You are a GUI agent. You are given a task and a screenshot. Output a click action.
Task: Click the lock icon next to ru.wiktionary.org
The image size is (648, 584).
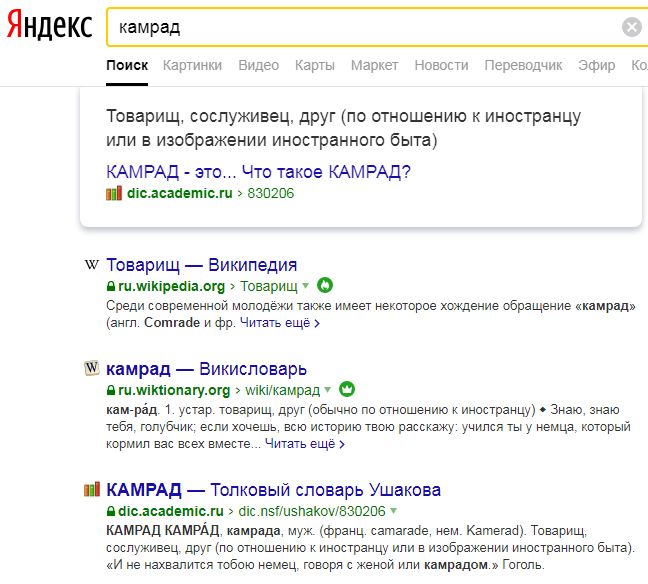point(111,390)
